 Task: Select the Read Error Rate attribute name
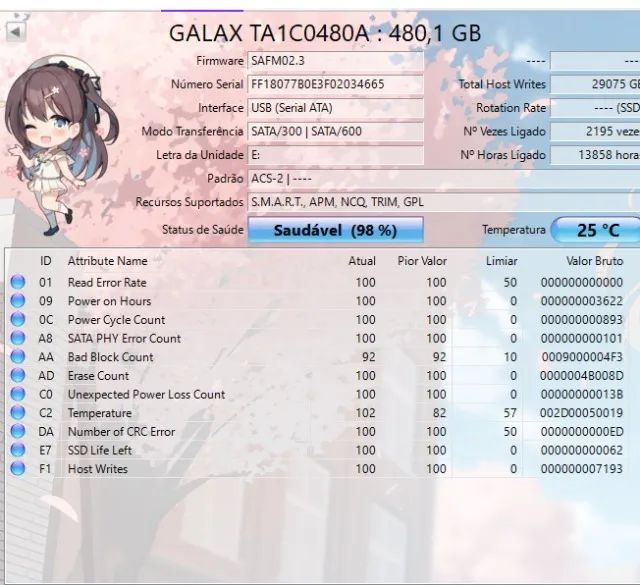point(107,282)
